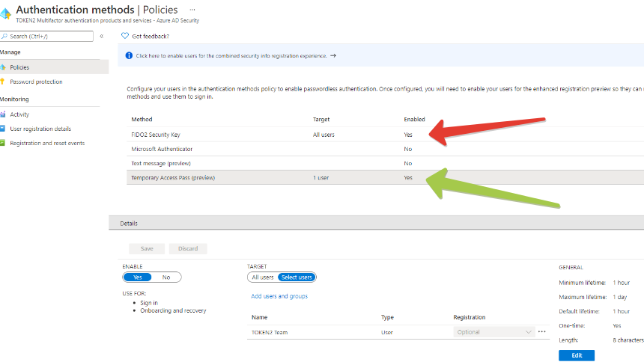The image size is (644, 362).
Task: Click the Type column header in users table
Action: click(x=387, y=317)
